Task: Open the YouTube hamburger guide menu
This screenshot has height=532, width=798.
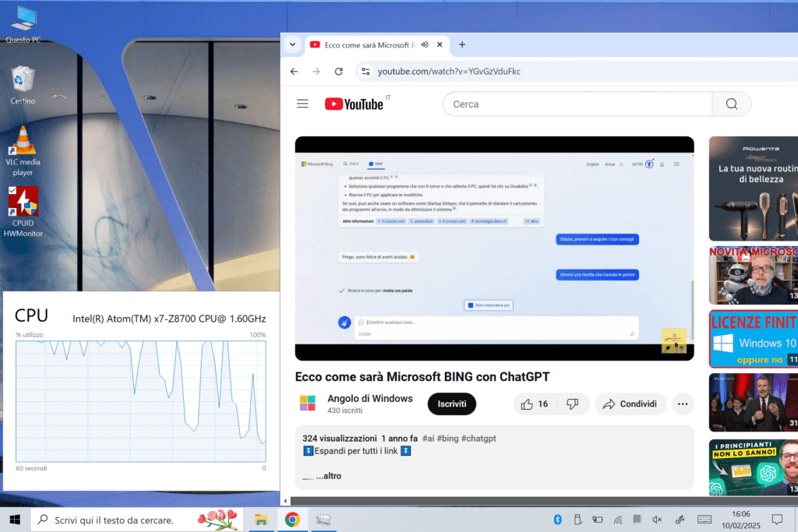Action: pyautogui.click(x=302, y=104)
